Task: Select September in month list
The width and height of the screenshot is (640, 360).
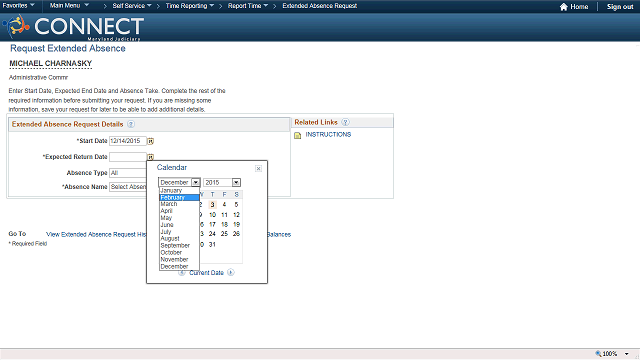Action: [179, 246]
